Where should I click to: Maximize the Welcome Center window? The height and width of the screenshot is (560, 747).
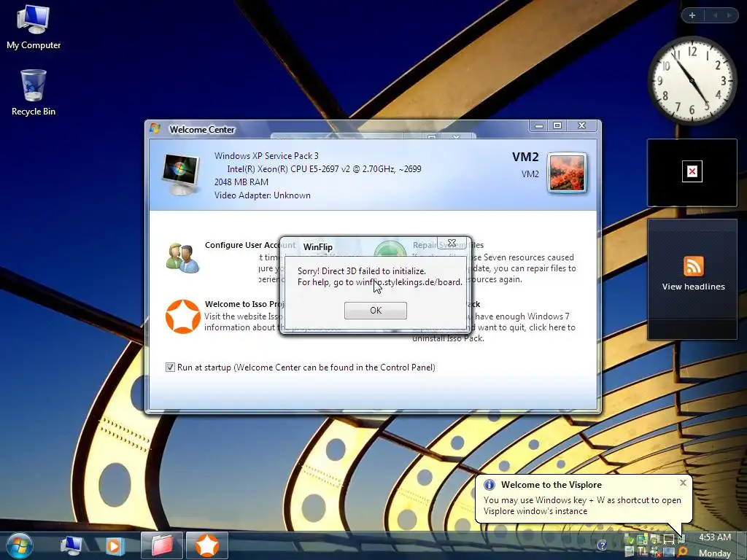557,125
